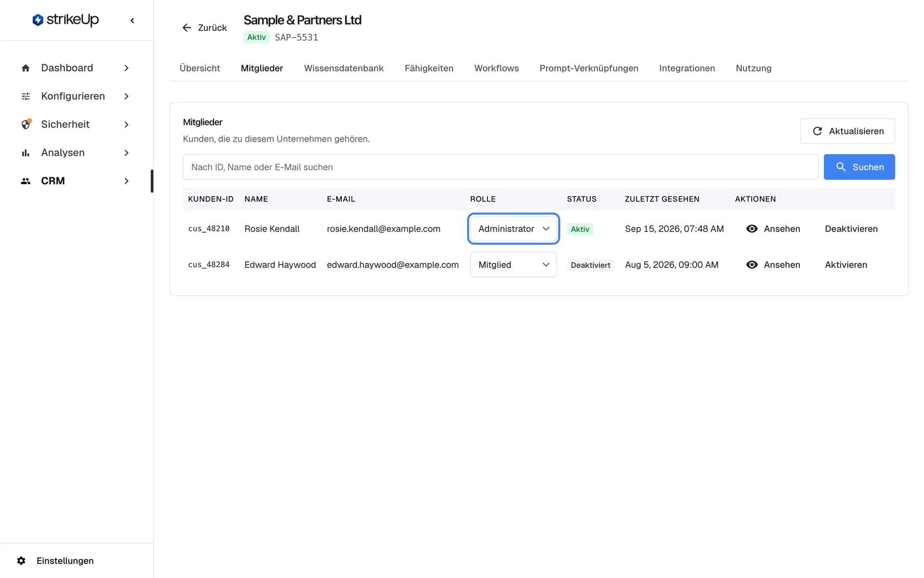
Task: View Rosie Kendall via Ansehen
Action: click(773, 229)
